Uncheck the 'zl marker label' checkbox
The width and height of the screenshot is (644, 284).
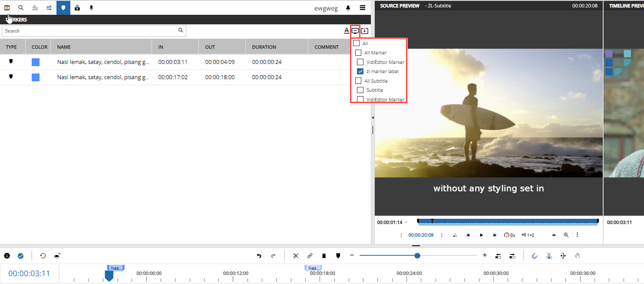pyautogui.click(x=360, y=71)
